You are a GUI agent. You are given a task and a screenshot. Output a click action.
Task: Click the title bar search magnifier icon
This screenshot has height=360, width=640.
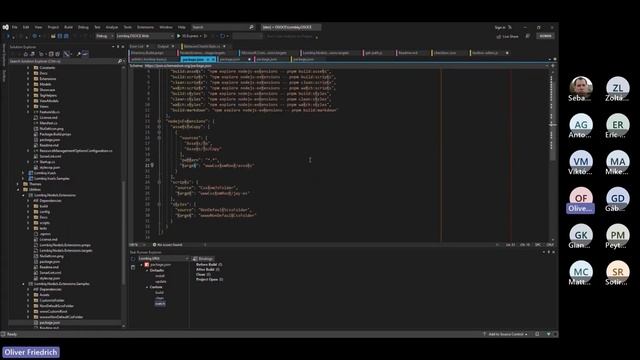click(251, 27)
